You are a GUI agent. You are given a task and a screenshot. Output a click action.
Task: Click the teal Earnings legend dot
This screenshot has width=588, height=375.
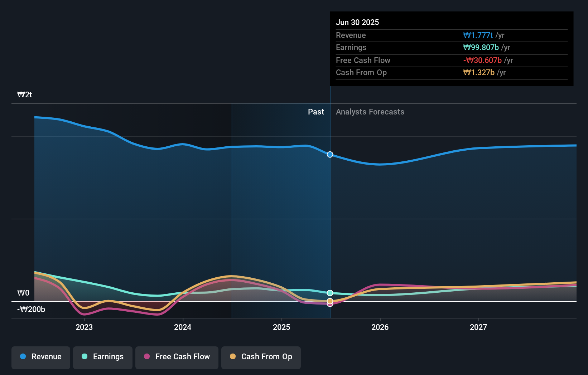[84, 357]
